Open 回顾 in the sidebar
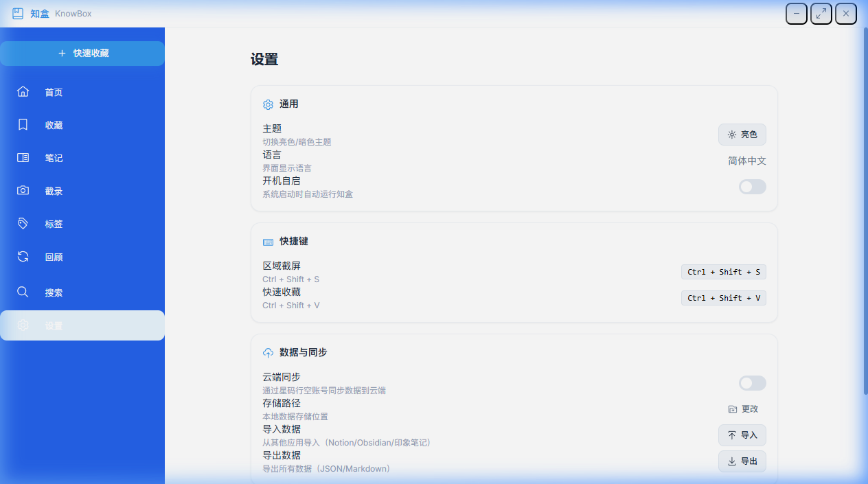The width and height of the screenshot is (868, 484). click(x=82, y=257)
